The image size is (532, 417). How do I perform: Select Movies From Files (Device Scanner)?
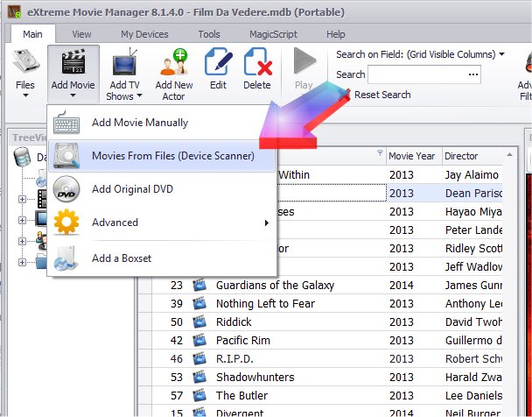pyautogui.click(x=172, y=156)
